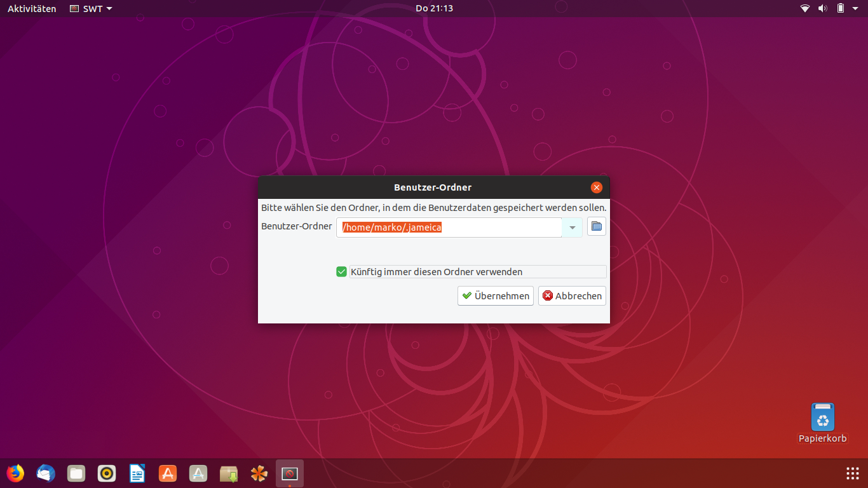Close the Benutzer-Ordner dialog

coord(596,187)
